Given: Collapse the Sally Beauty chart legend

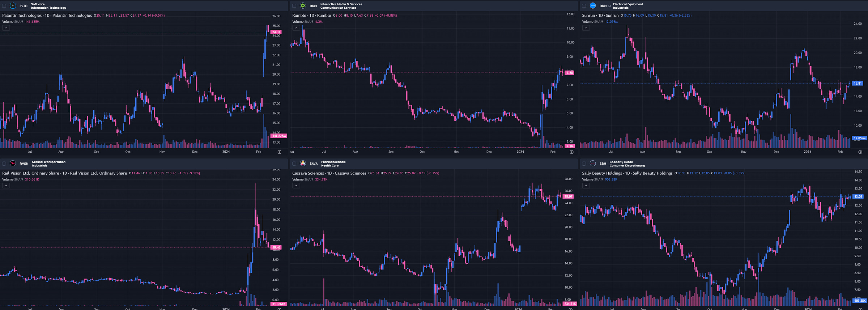Looking at the screenshot, I should 586,186.
